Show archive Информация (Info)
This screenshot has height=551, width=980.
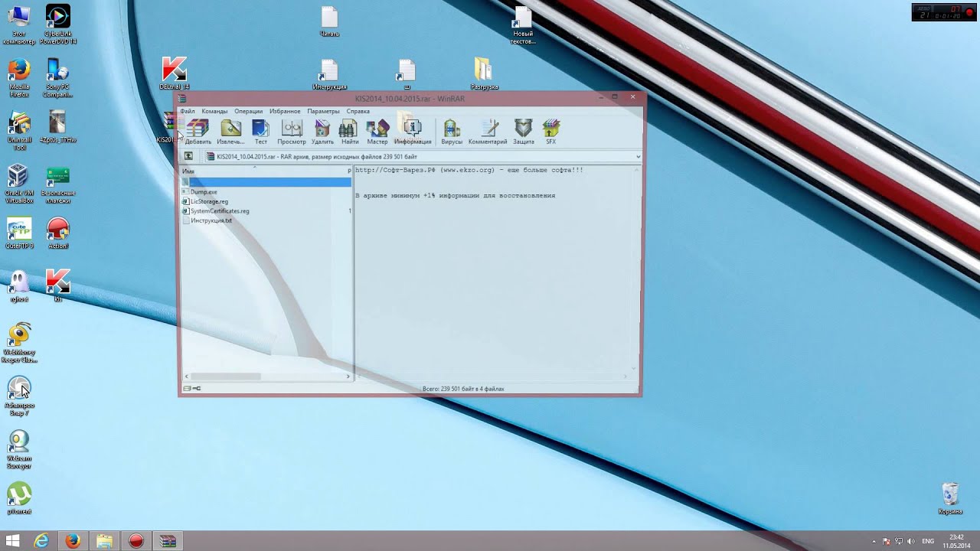tap(413, 131)
